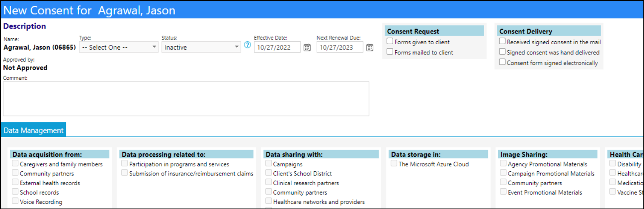
Task: Click the Next Renewal Due date field
Action: coord(340,47)
